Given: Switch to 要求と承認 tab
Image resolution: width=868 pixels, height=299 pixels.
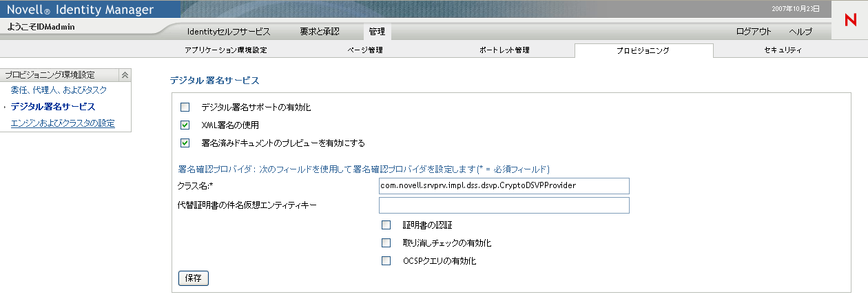Looking at the screenshot, I should [x=320, y=32].
